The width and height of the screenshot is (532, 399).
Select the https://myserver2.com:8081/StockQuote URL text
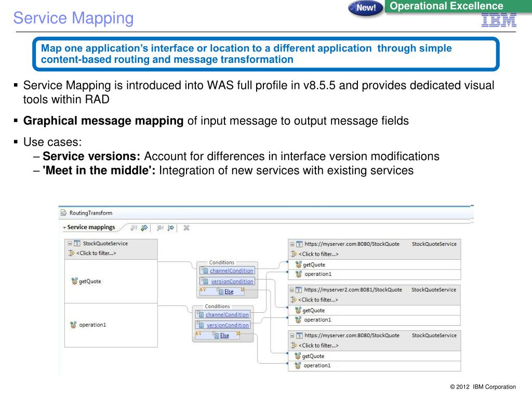[x=353, y=290]
